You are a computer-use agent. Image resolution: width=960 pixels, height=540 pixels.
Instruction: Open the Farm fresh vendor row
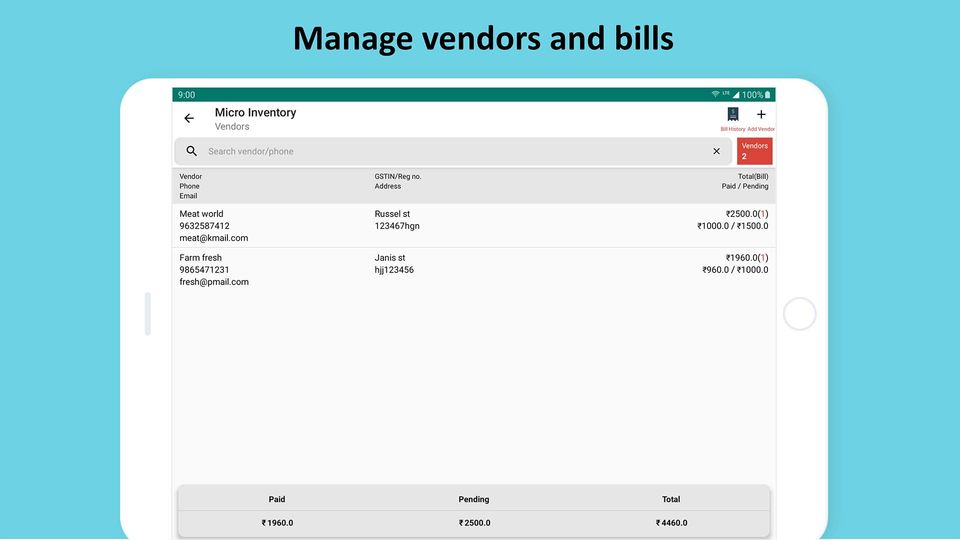473,269
